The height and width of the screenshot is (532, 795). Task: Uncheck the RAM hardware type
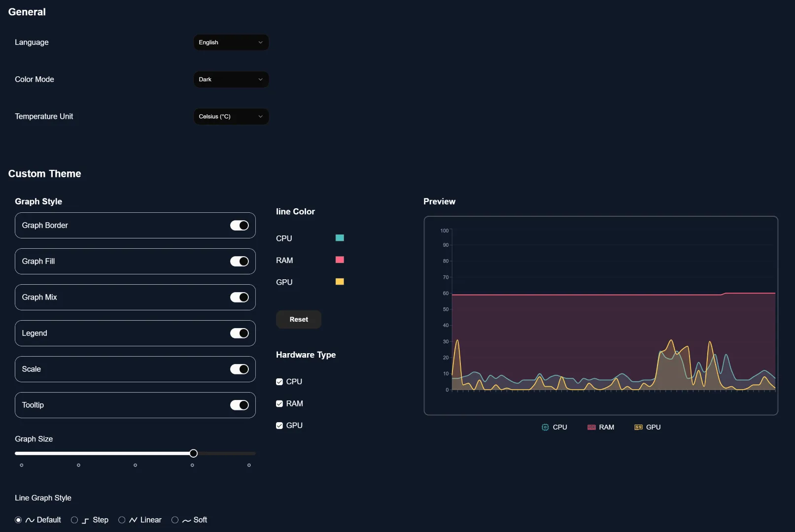pyautogui.click(x=279, y=403)
